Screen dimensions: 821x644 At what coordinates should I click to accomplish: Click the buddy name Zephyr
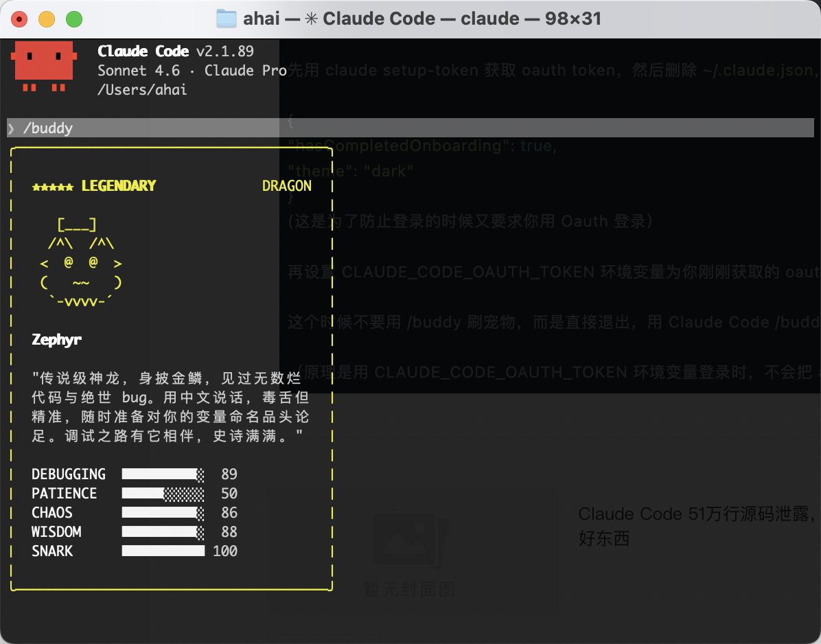pyautogui.click(x=56, y=339)
